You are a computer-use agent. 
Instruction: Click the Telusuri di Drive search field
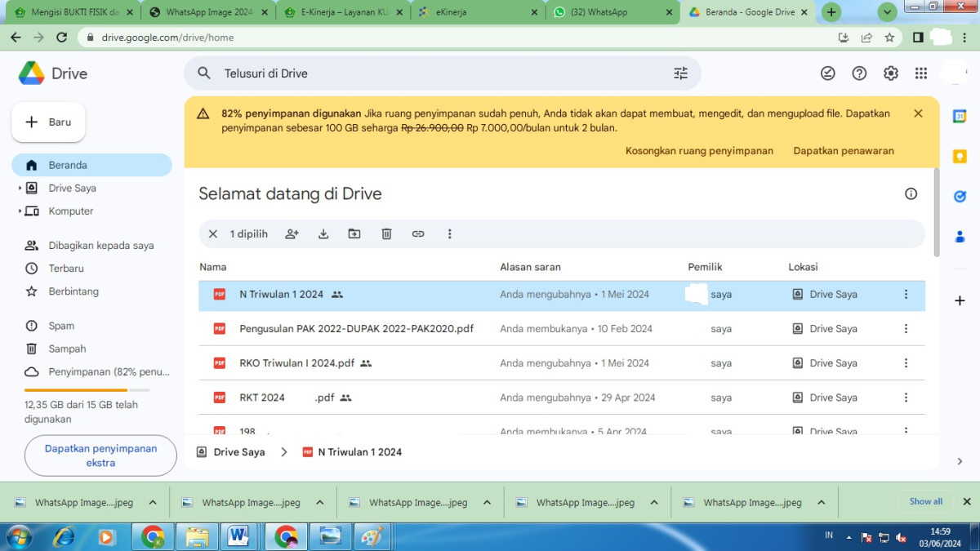point(443,73)
